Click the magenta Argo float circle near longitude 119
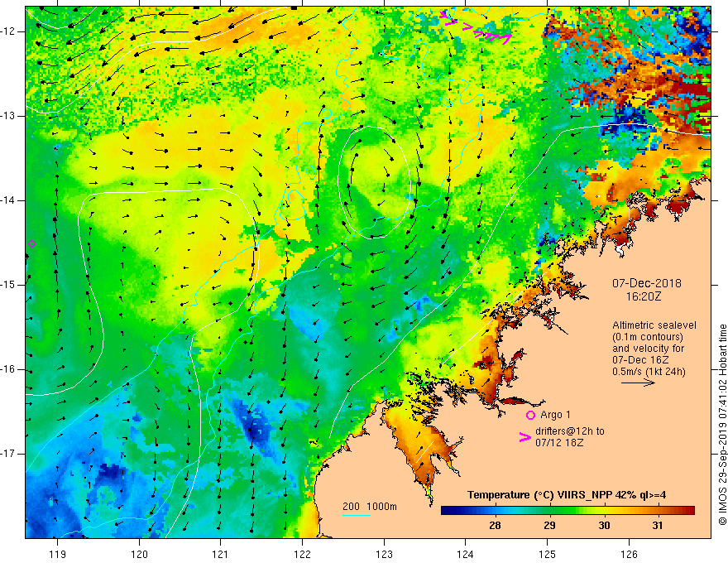 (31, 244)
